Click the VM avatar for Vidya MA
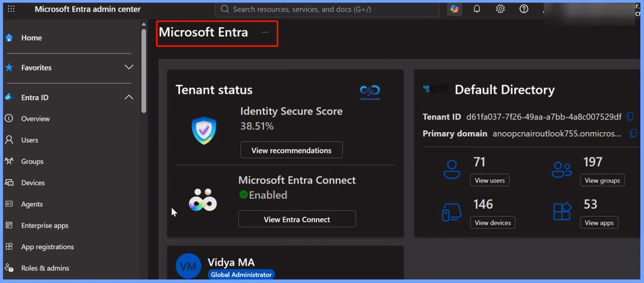 (188, 266)
